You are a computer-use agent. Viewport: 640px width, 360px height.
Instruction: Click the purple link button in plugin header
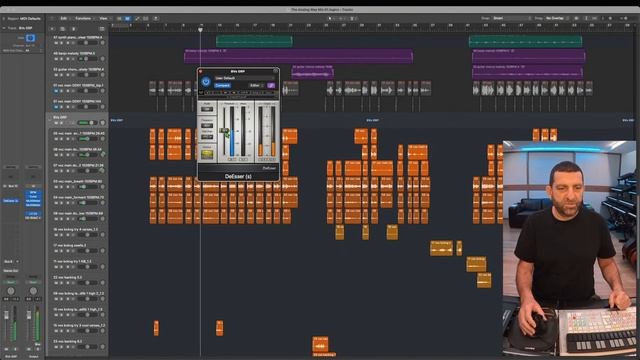point(271,86)
